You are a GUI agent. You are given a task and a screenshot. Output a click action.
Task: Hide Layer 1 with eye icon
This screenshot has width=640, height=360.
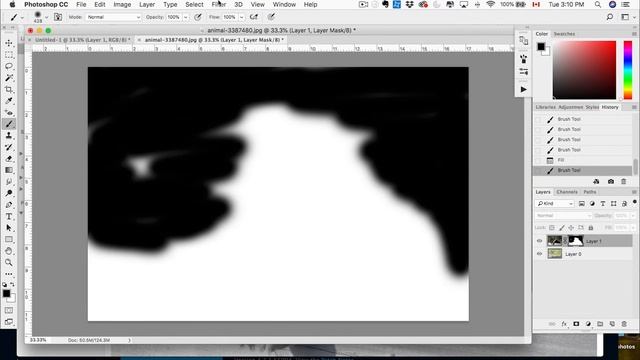coord(540,241)
